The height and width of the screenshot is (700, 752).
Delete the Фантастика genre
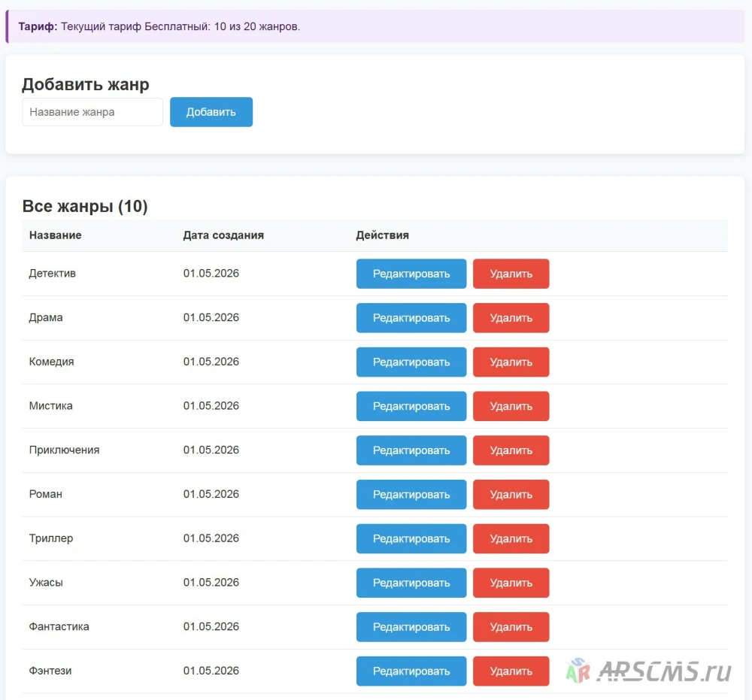(x=511, y=626)
